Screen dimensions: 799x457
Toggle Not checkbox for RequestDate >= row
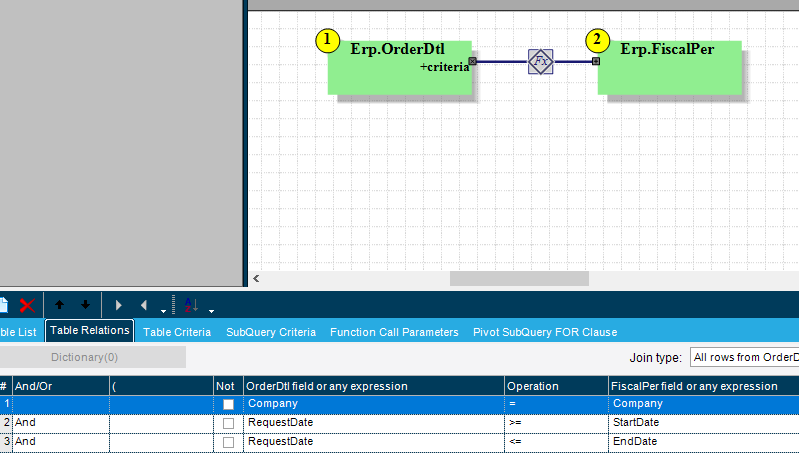(228, 423)
